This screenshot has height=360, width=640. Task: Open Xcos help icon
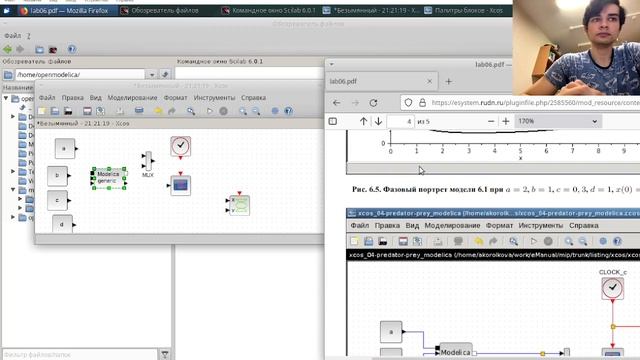click(x=289, y=111)
